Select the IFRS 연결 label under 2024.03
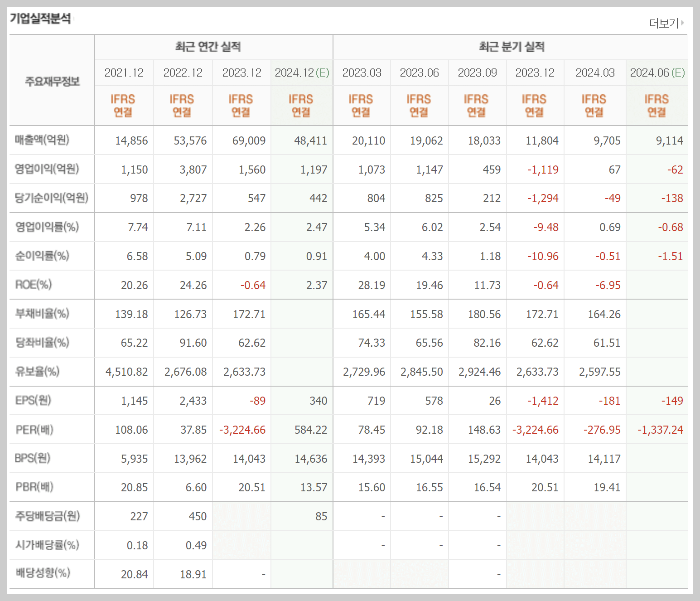This screenshot has height=601, width=700. pos(594,105)
